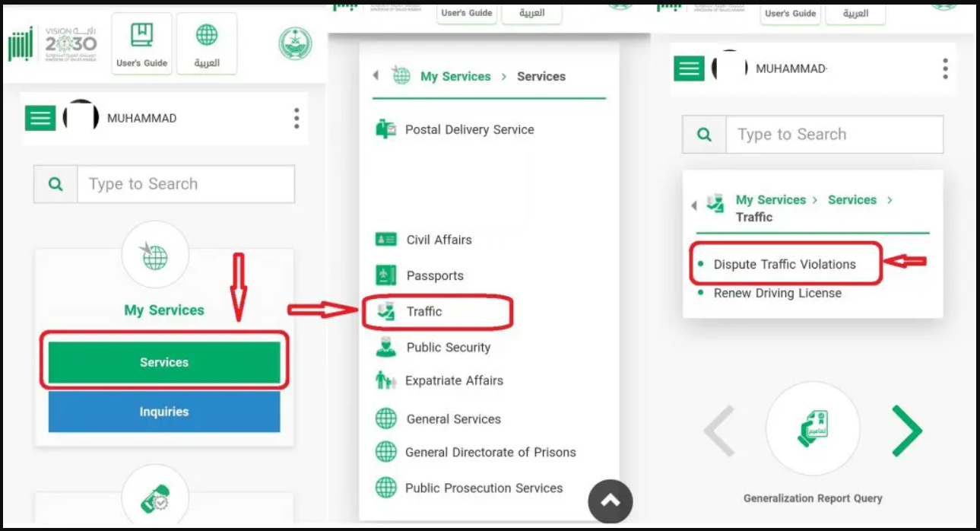Click previous carousel arrow (grey left chevron)
Screen dimensions: 980x531
click(718, 431)
